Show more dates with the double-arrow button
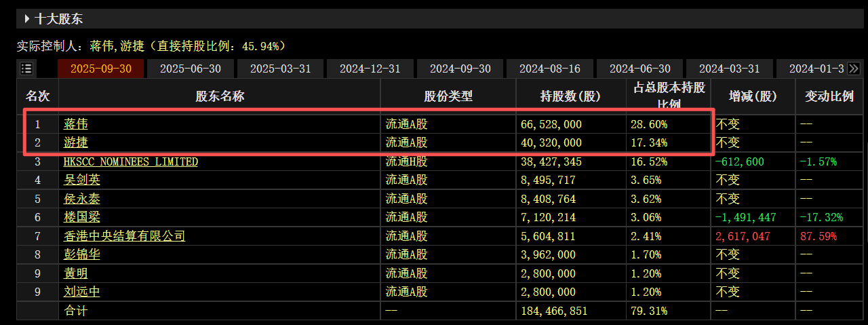Screen dimensions: 868x325 pos(854,69)
